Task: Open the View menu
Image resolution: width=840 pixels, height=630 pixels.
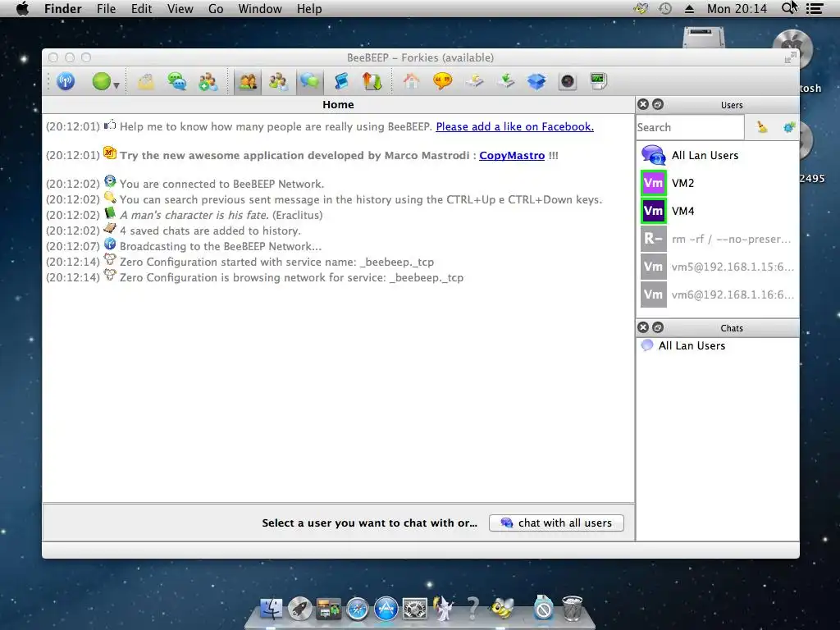Action: (180, 8)
